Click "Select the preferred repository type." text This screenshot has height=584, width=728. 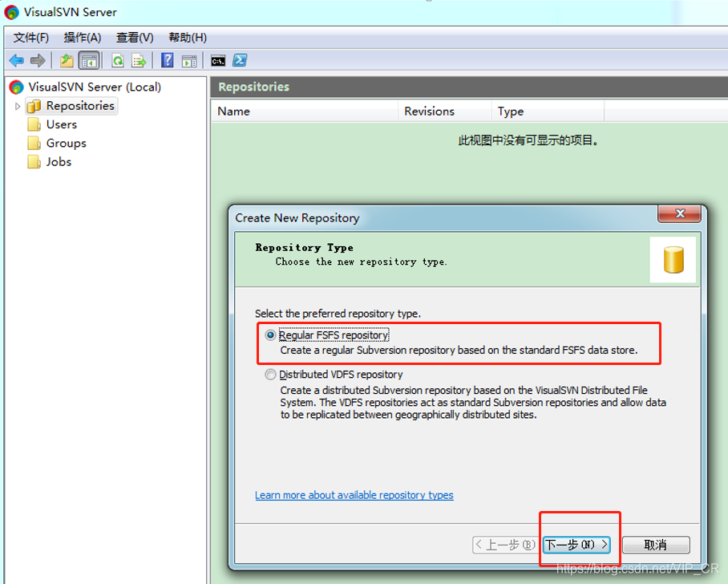point(338,314)
